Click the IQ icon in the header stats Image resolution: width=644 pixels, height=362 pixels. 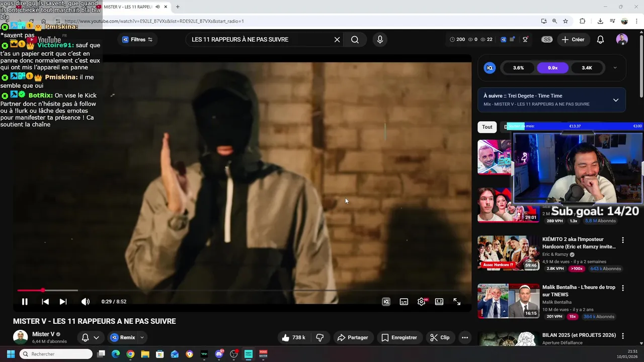pos(503,40)
